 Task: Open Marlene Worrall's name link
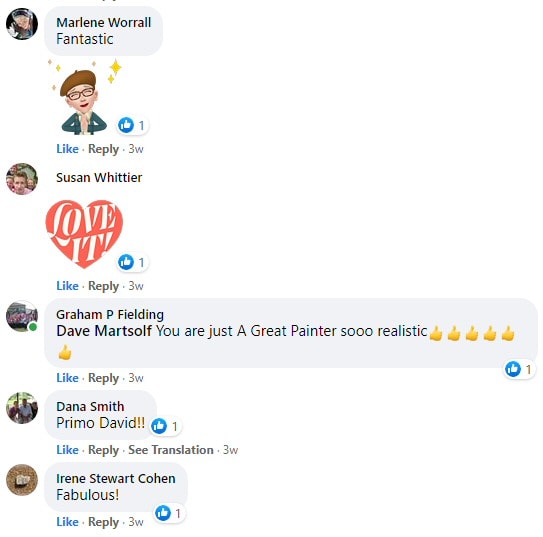(x=104, y=23)
